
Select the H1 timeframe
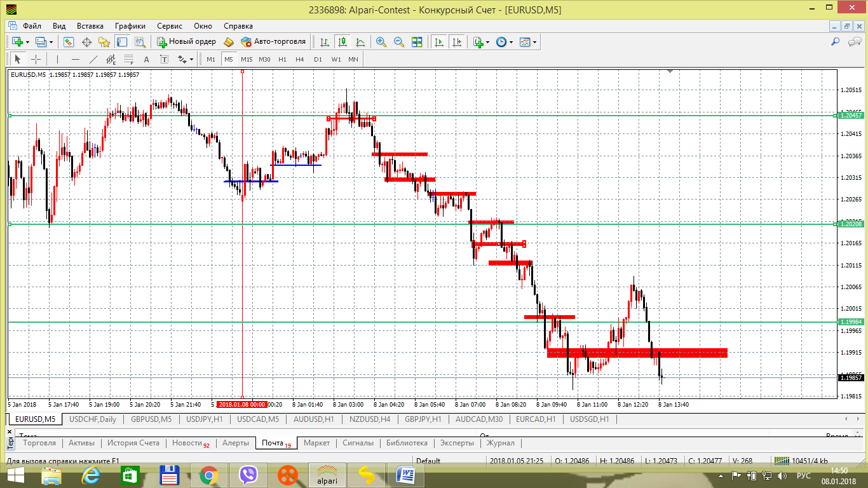(282, 59)
